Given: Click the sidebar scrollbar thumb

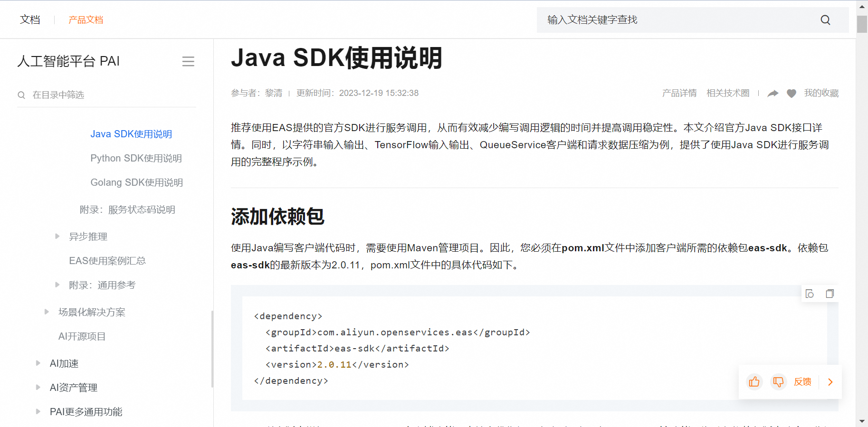Looking at the screenshot, I should point(212,349).
